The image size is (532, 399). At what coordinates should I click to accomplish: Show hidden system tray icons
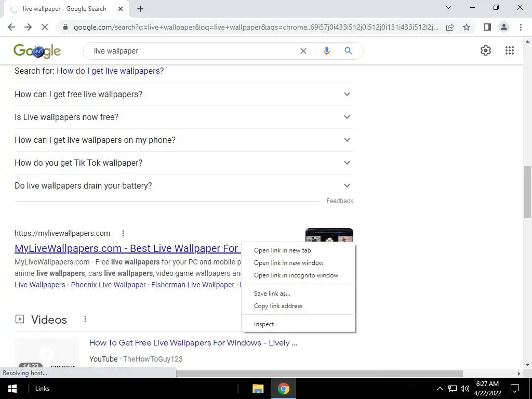(440, 389)
